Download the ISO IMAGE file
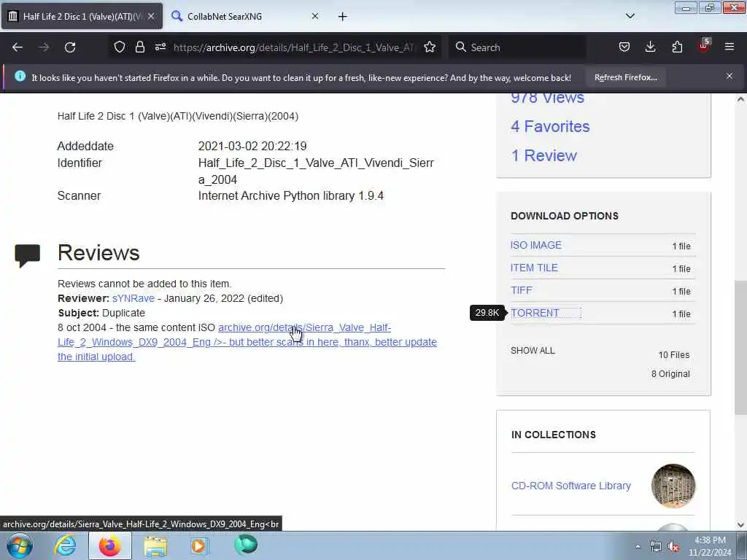The width and height of the screenshot is (747, 560). pyautogui.click(x=536, y=245)
